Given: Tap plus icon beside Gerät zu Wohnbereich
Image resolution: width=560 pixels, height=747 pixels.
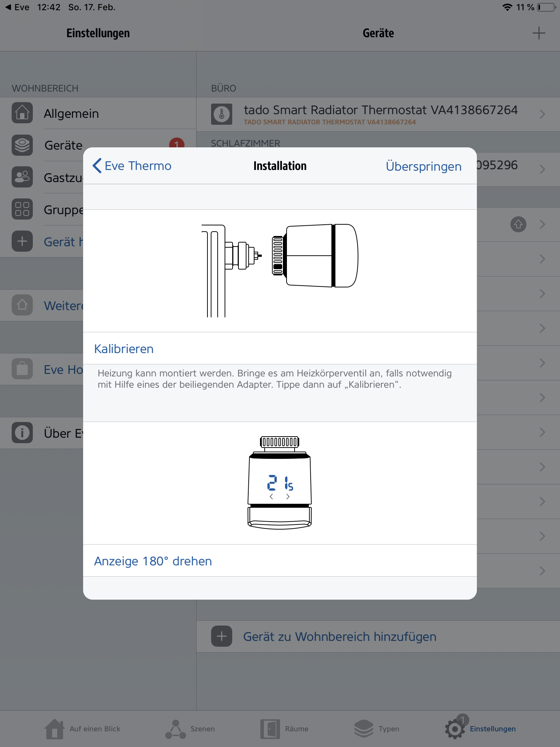Looking at the screenshot, I should click(222, 636).
